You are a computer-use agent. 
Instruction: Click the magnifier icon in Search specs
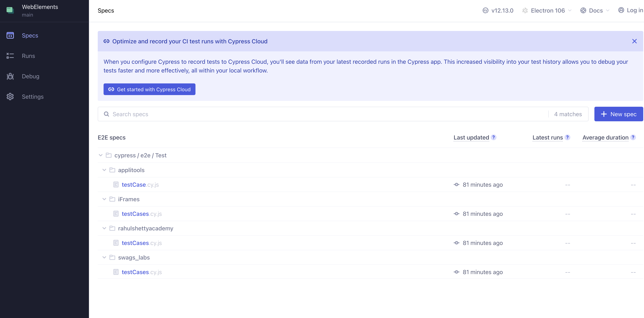107,114
